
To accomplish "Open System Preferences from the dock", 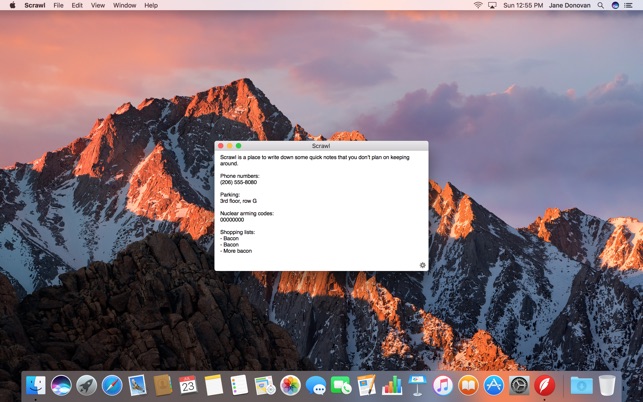I will point(519,385).
